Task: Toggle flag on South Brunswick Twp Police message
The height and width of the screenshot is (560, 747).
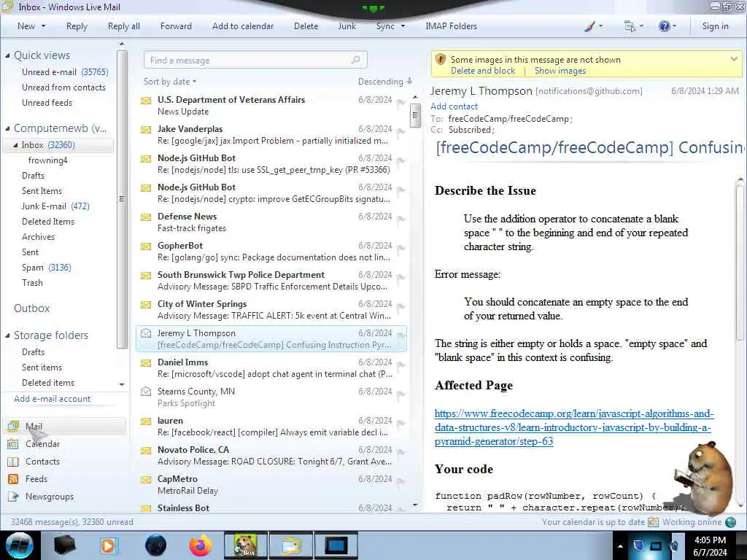Action: coord(400,278)
